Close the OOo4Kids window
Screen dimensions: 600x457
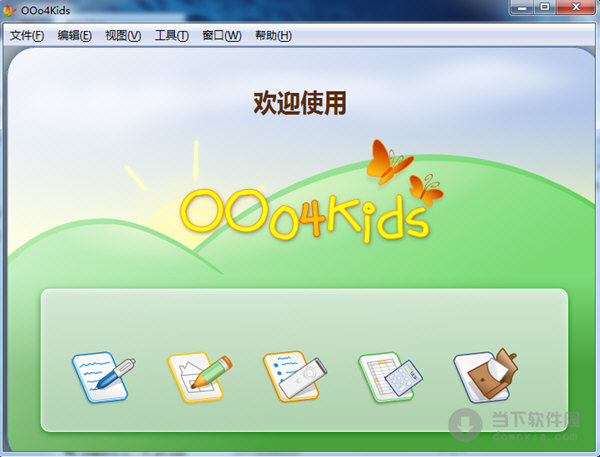pyautogui.click(x=576, y=7)
